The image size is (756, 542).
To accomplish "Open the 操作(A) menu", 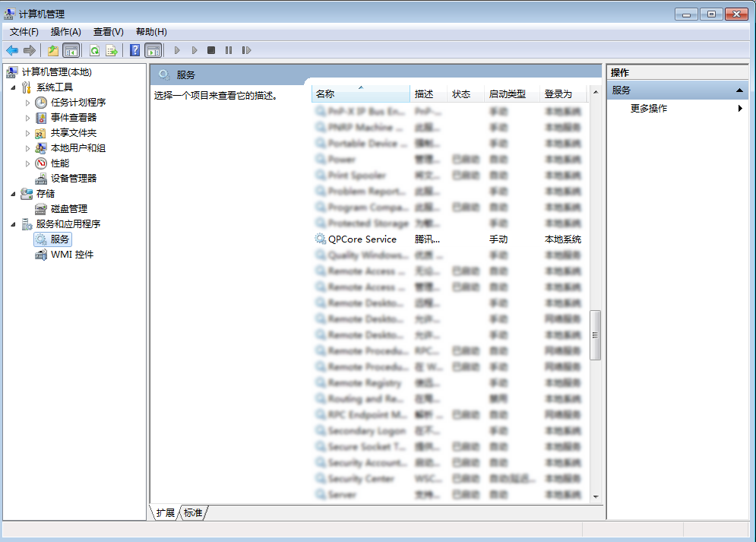I will pyautogui.click(x=65, y=32).
